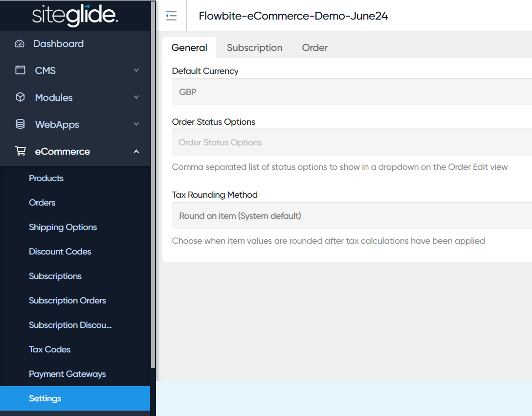Switch to the Subscription tab

pyautogui.click(x=254, y=47)
